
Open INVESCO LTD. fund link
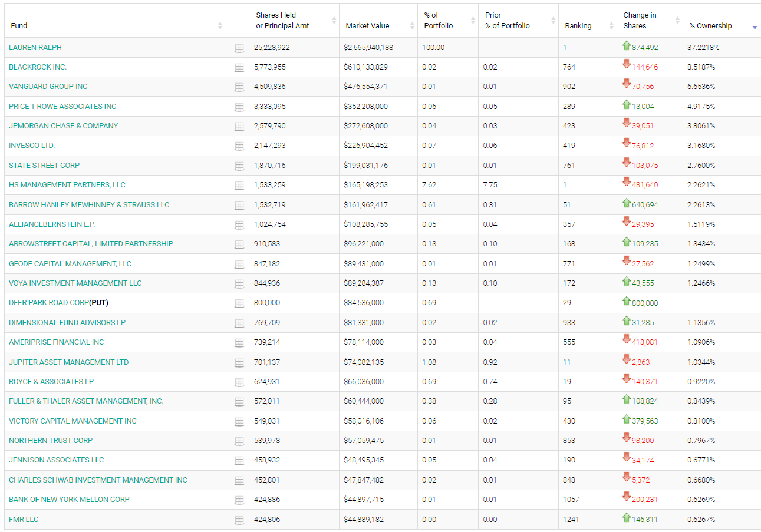31,145
